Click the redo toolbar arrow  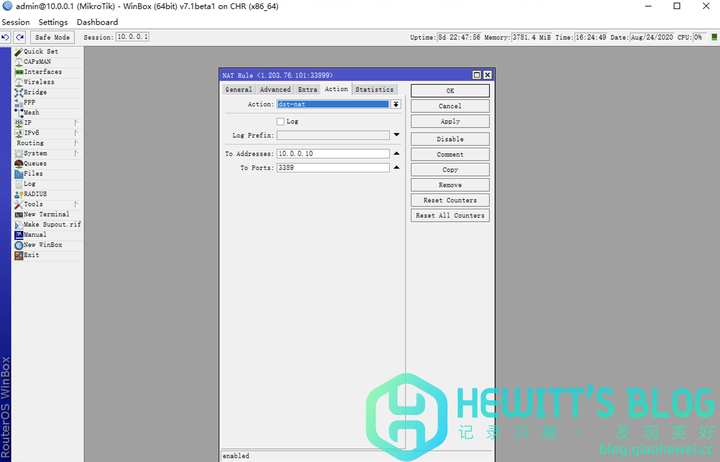click(x=20, y=37)
